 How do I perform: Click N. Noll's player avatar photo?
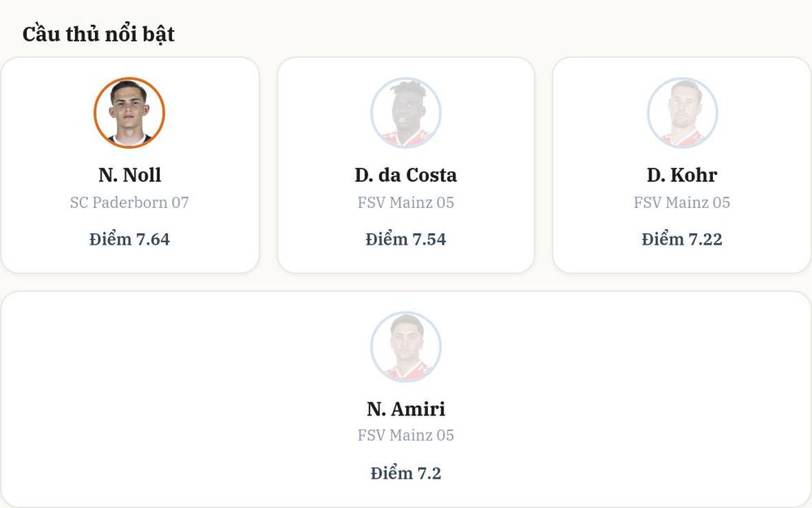129,112
